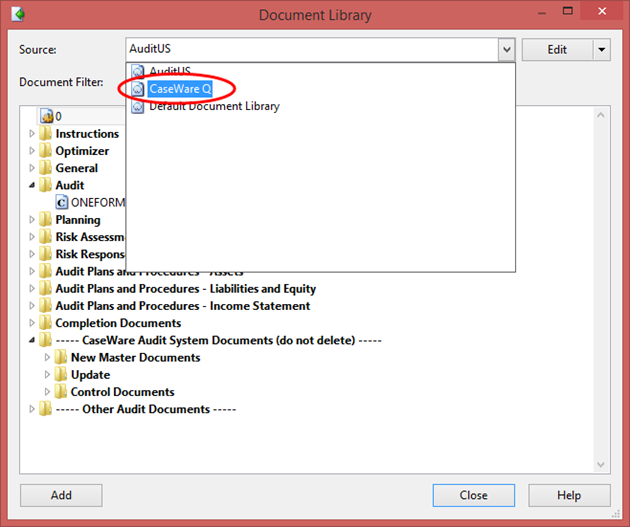Select the Completion Documents folder icon

coord(45,323)
